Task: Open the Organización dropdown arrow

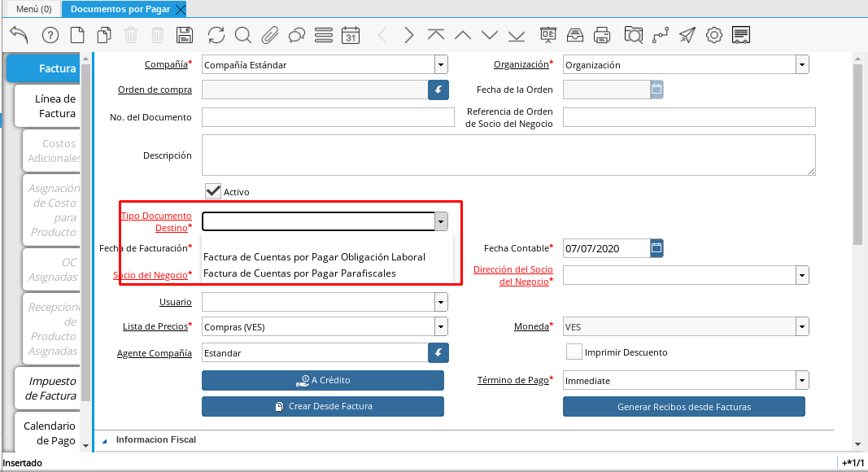Action: [802, 65]
